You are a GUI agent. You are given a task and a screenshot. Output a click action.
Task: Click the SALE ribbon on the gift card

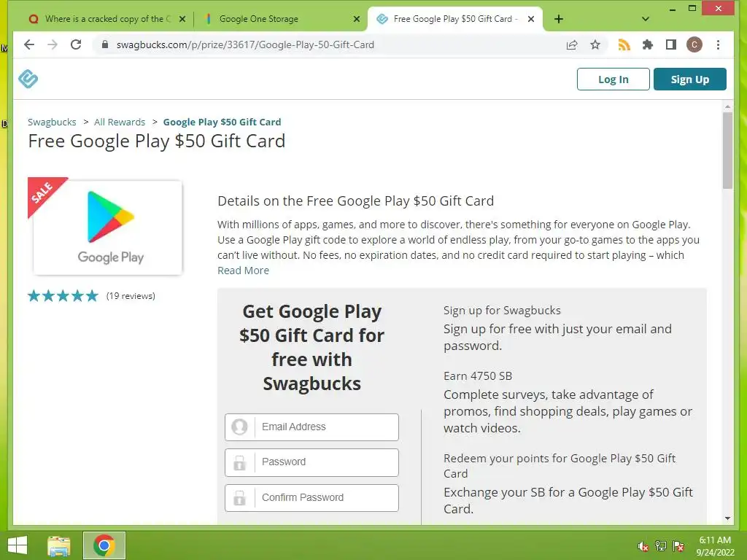pos(44,192)
